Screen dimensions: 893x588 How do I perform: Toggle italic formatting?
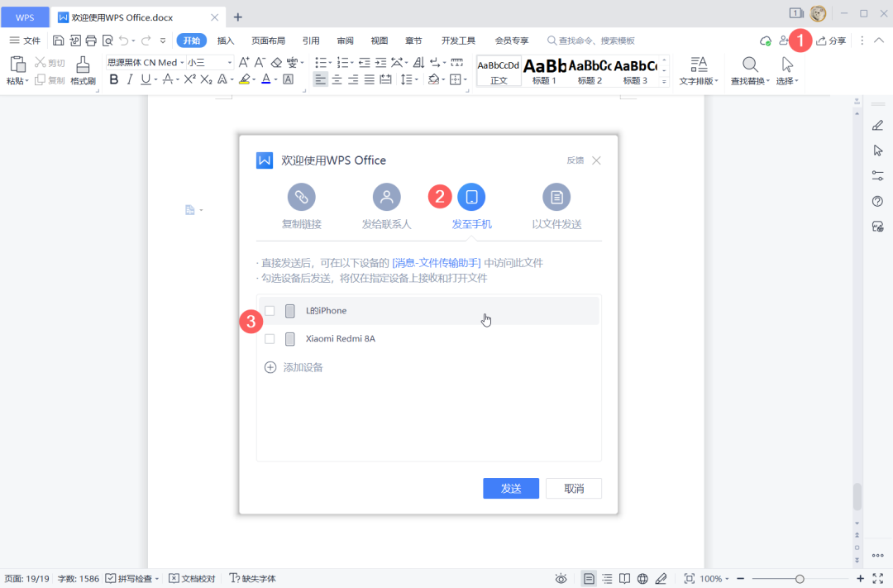(130, 79)
